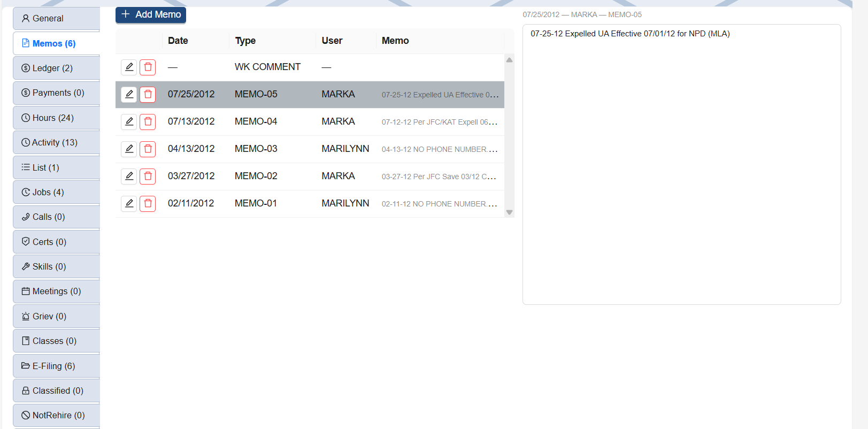Select the 07/13/2012 date cell

[x=191, y=121]
